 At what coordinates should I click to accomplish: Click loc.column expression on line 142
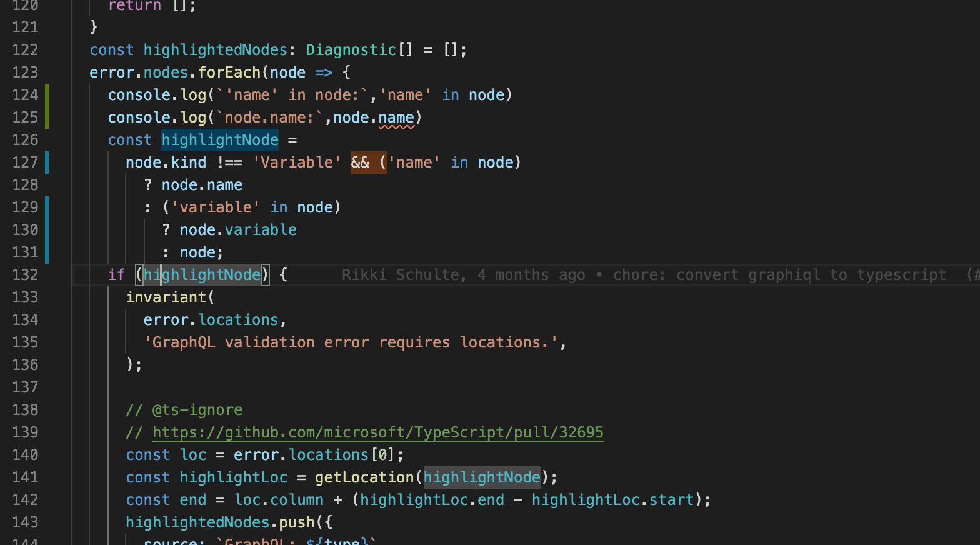click(x=279, y=500)
